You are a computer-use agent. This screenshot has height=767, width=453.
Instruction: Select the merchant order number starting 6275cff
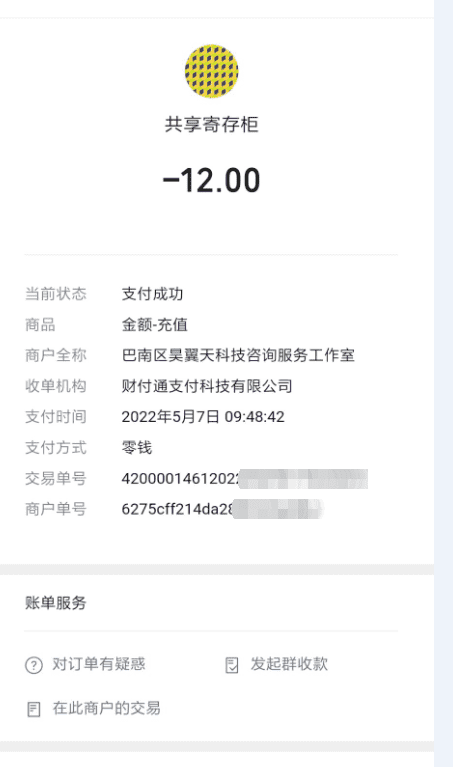point(223,509)
